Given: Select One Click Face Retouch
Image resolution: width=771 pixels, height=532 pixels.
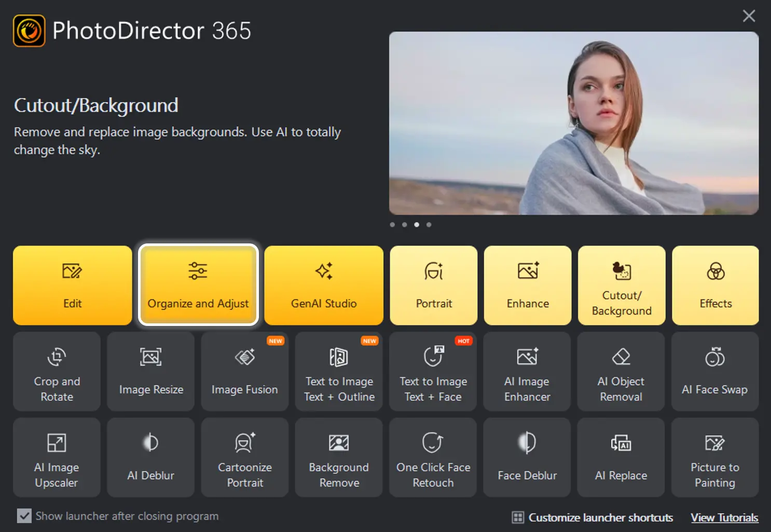Looking at the screenshot, I should (x=432, y=457).
